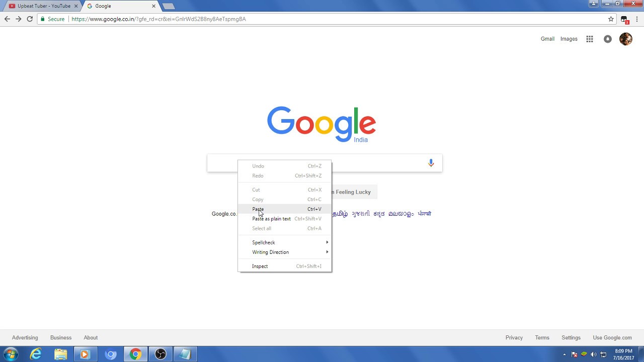
Task: Reload the current Google page
Action: (x=30, y=19)
